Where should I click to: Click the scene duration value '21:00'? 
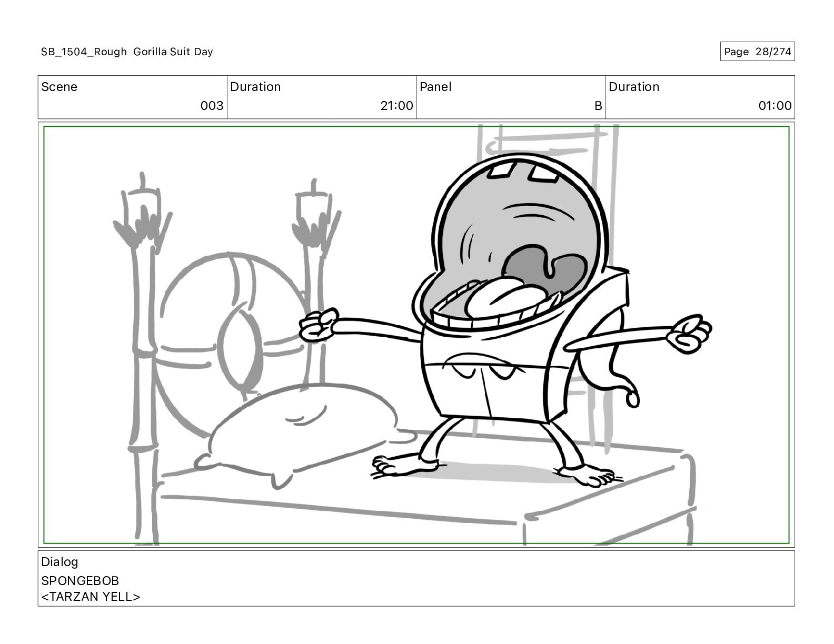click(396, 106)
